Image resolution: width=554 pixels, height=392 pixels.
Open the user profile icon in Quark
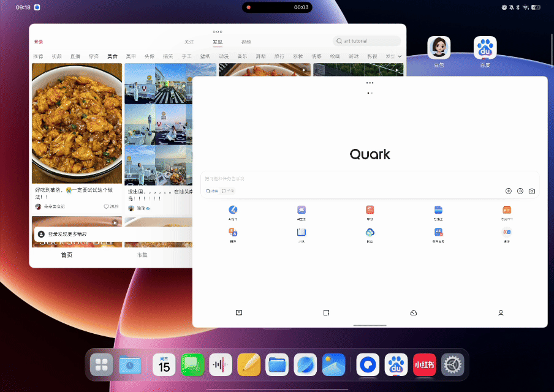[501, 312]
